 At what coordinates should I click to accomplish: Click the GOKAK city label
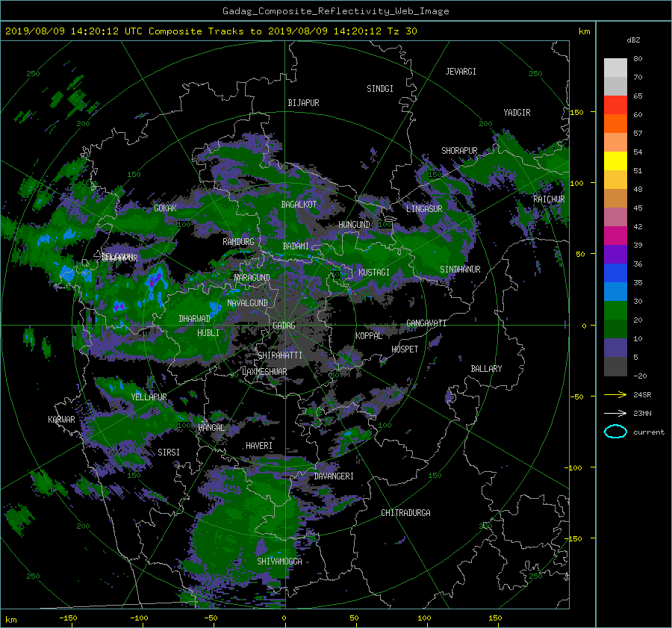point(165,208)
